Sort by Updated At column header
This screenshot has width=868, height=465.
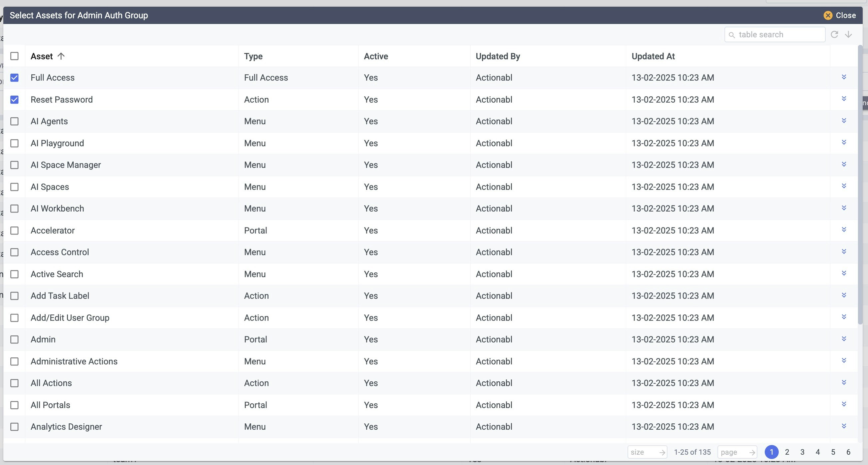point(653,56)
